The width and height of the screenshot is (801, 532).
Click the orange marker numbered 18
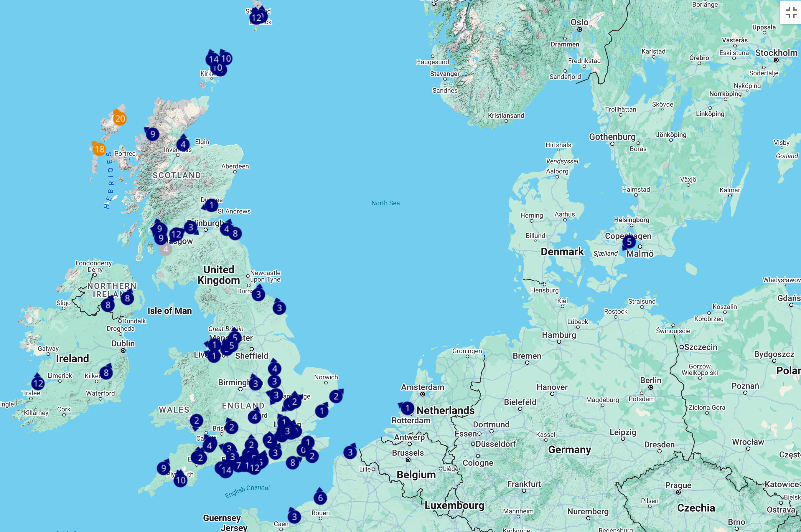pyautogui.click(x=99, y=149)
